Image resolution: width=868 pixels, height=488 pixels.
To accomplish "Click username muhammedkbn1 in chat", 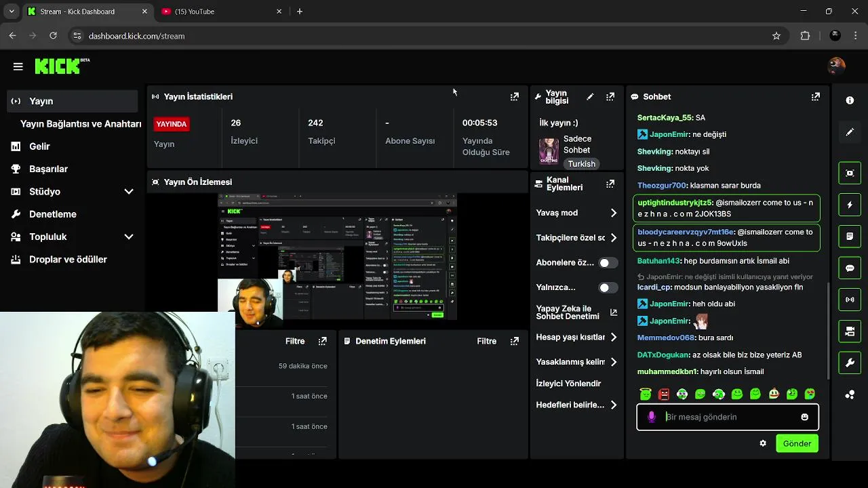I will click(667, 371).
